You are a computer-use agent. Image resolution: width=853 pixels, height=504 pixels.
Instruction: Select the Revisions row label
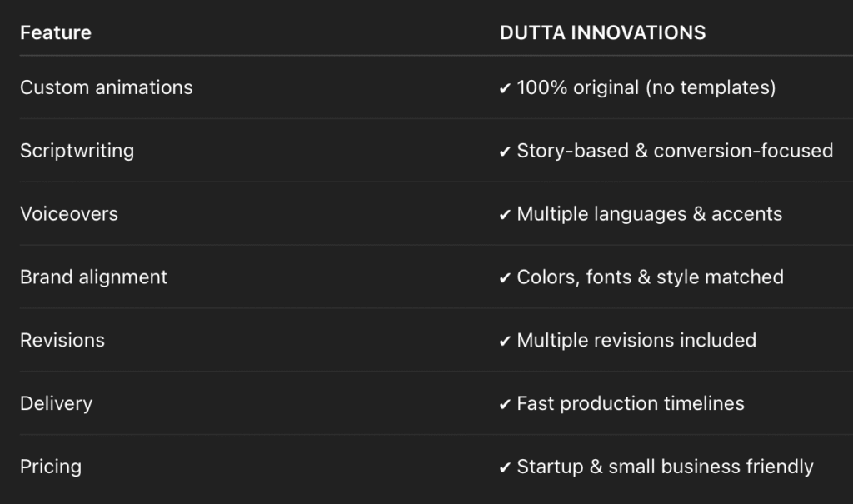62,341
